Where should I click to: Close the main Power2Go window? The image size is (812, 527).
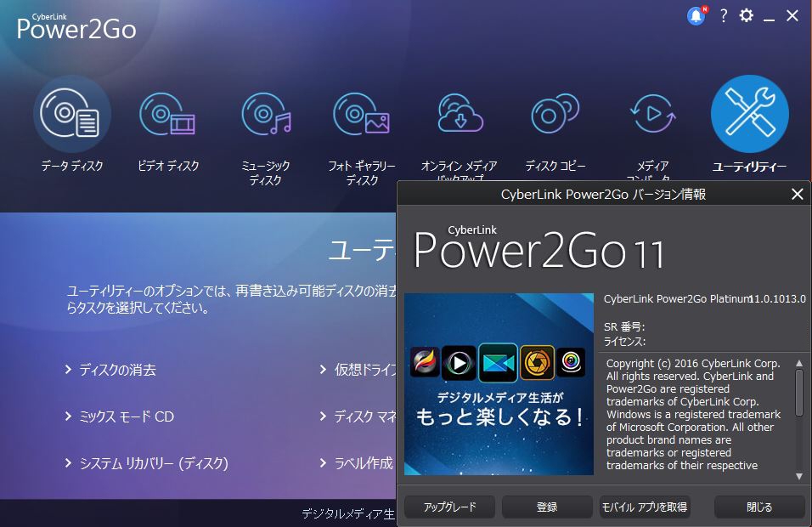pyautogui.click(x=792, y=15)
